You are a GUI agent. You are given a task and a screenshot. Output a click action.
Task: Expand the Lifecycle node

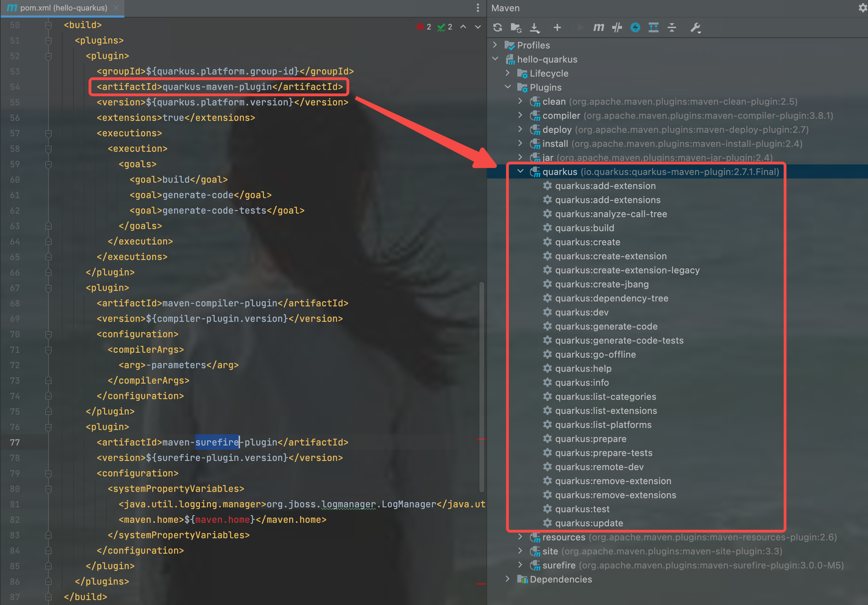pyautogui.click(x=508, y=73)
